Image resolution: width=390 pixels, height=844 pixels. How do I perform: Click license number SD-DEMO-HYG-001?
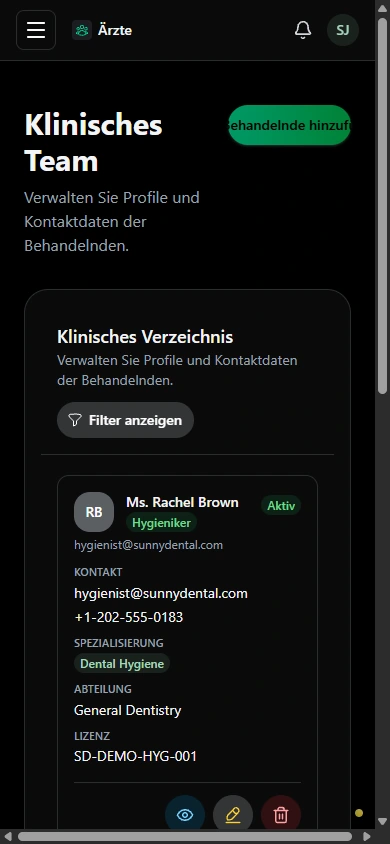point(136,756)
